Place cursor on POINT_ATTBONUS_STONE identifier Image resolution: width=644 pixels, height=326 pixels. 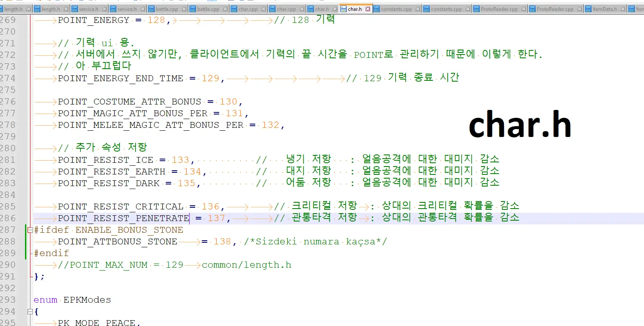(x=117, y=241)
